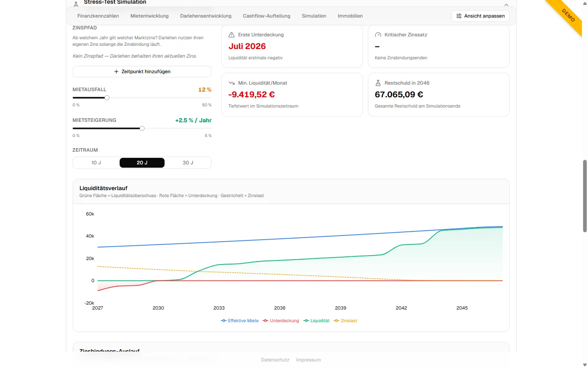Click the Stress-Test Simulation flask icon

pyautogui.click(x=76, y=4)
